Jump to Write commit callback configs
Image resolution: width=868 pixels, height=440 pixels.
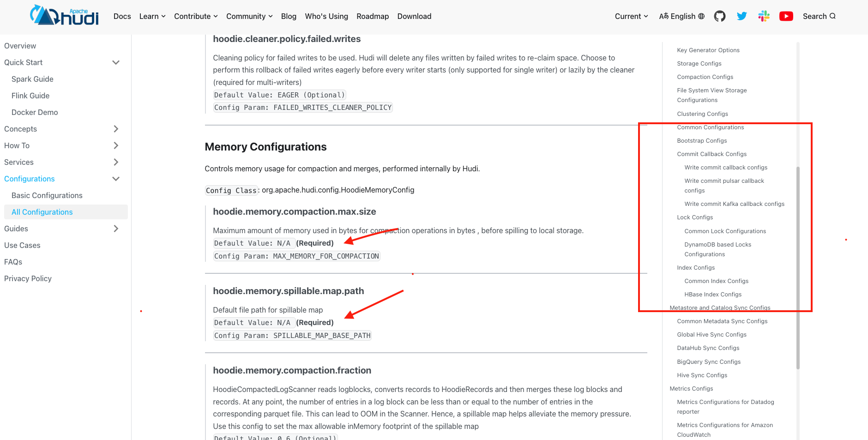coord(726,167)
